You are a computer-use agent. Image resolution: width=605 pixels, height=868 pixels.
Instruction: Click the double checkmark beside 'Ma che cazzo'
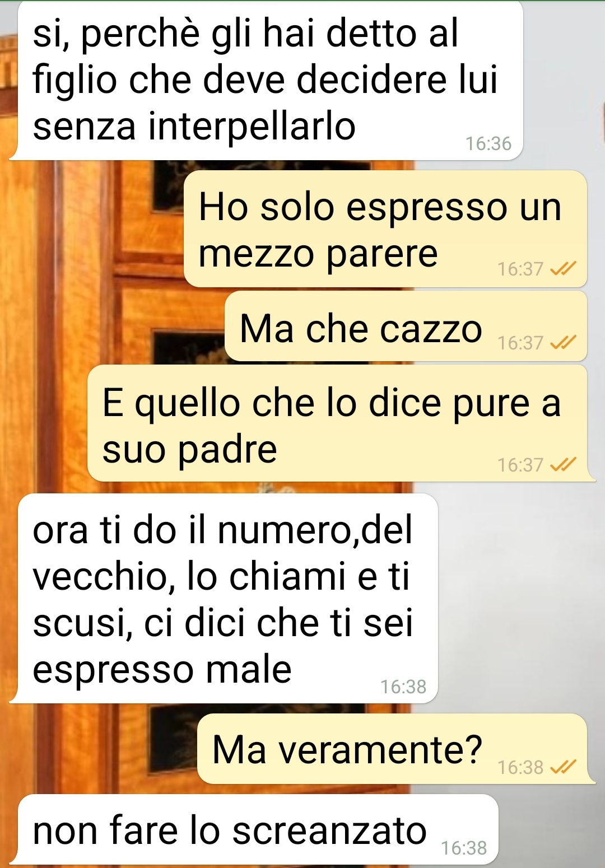click(x=563, y=343)
